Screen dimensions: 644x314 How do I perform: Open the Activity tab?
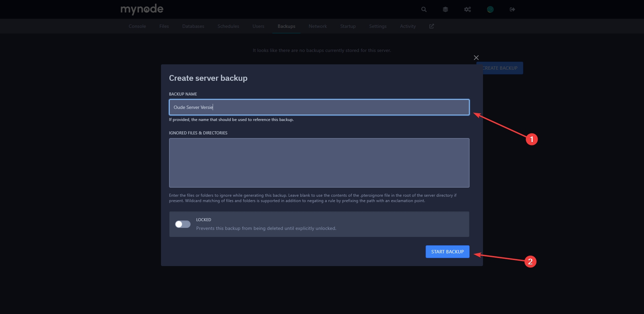tap(408, 26)
